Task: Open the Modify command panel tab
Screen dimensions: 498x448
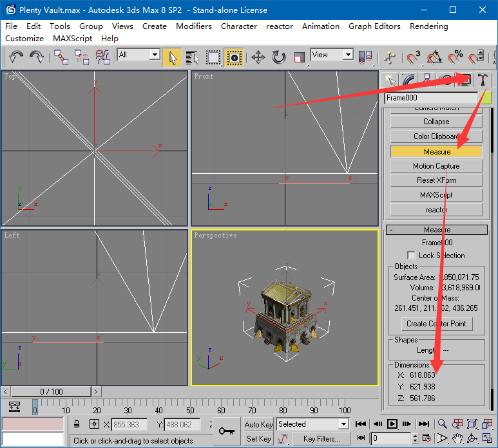Action: [408, 80]
